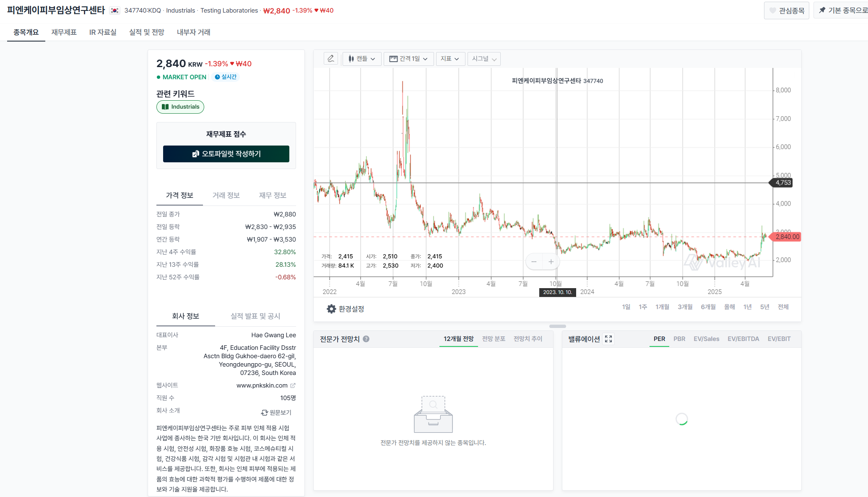Click the 2,840.00 current price marker
This screenshot has width=868, height=497.
point(786,237)
